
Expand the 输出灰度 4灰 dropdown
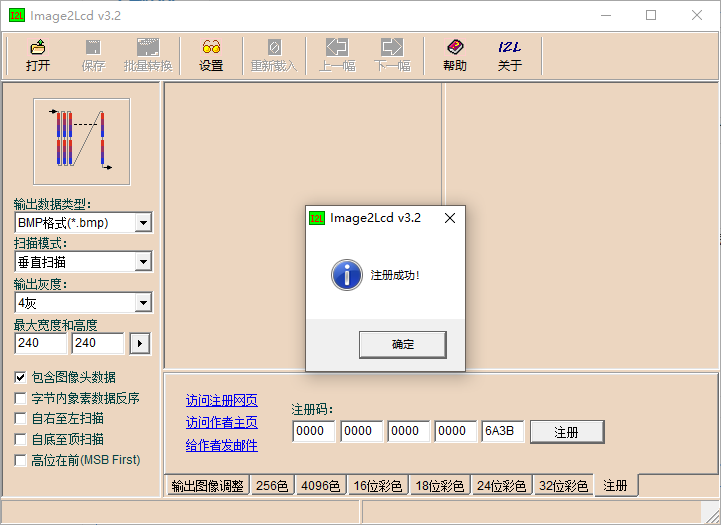click(x=143, y=303)
